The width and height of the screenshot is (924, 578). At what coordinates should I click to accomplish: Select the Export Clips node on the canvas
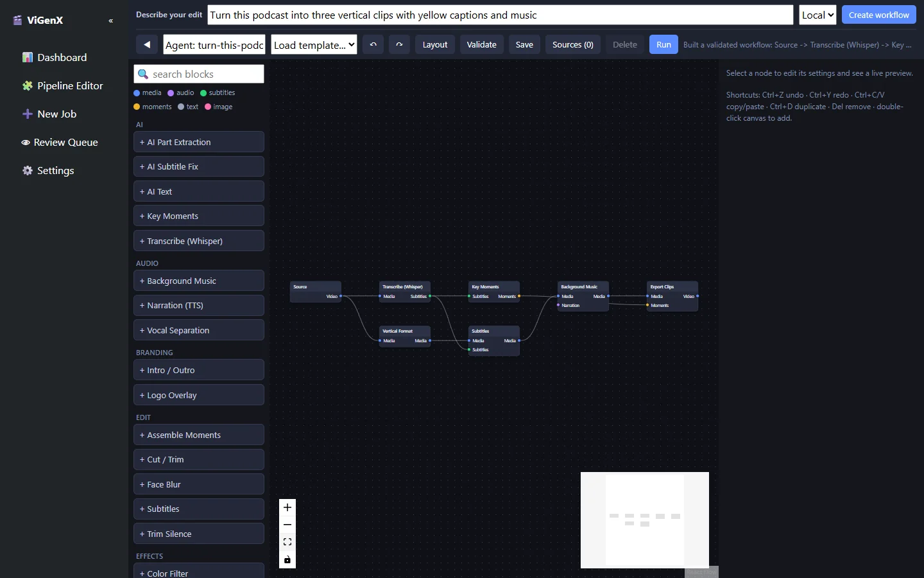tap(672, 296)
